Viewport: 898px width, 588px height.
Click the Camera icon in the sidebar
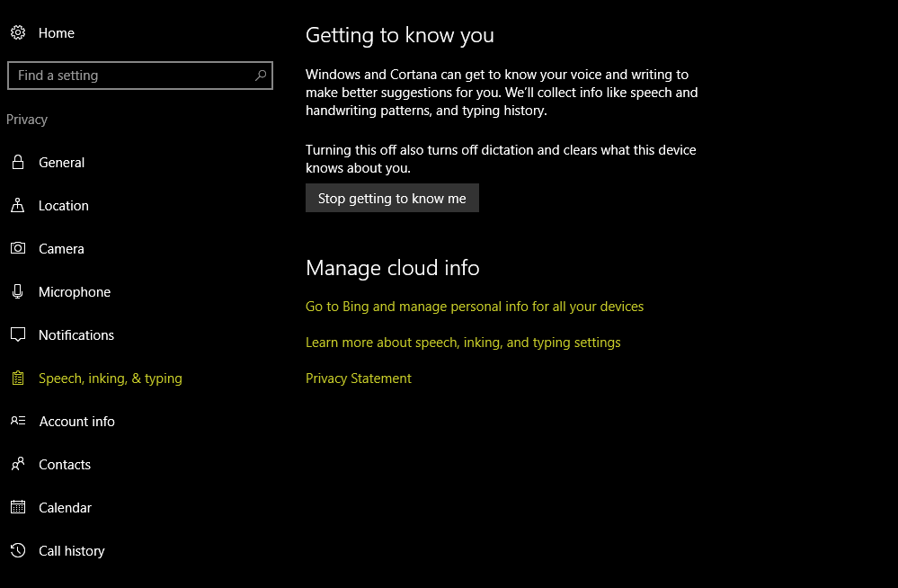click(x=18, y=248)
